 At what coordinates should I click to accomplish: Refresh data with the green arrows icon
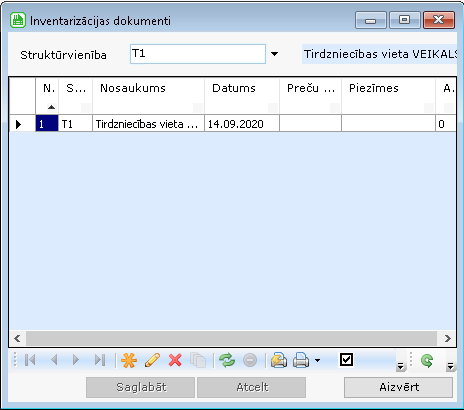point(227,360)
